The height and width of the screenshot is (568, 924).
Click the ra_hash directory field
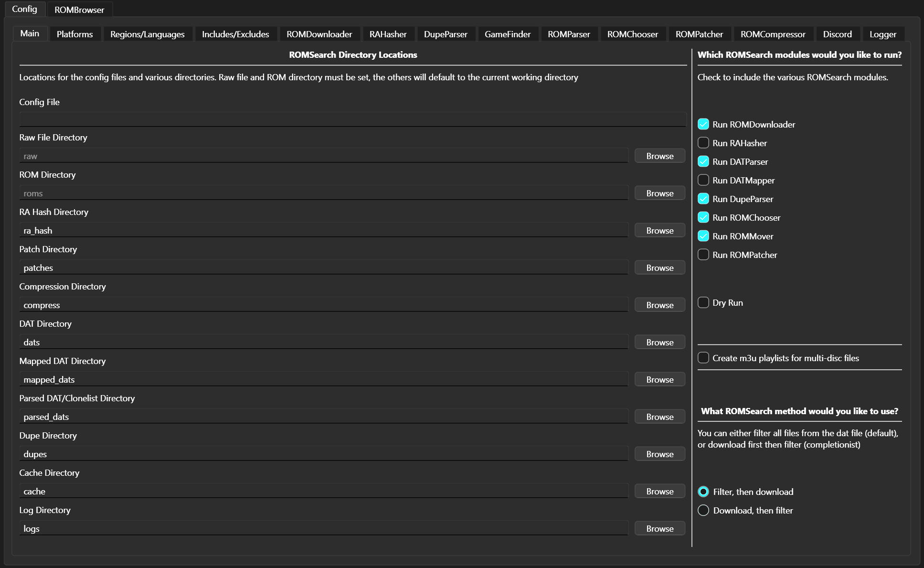(324, 230)
